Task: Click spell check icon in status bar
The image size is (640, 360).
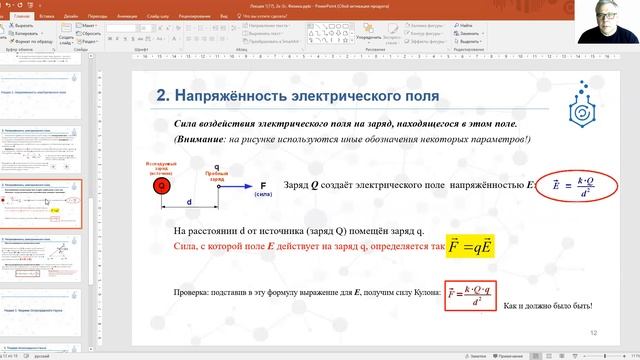Action: pos(27,356)
